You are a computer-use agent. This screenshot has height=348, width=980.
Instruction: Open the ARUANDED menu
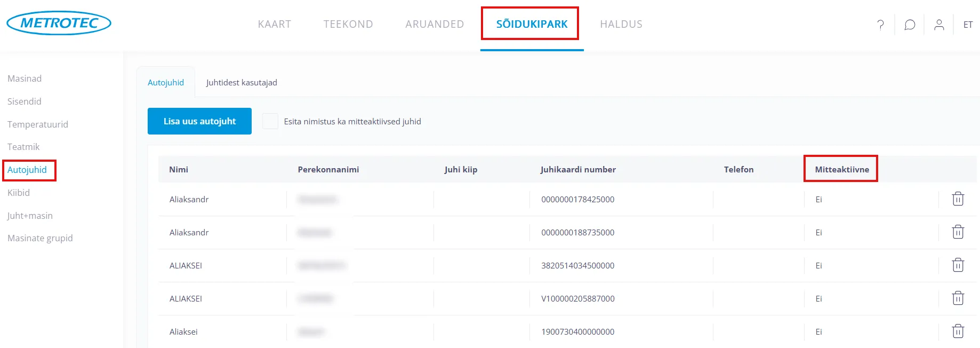click(x=435, y=24)
